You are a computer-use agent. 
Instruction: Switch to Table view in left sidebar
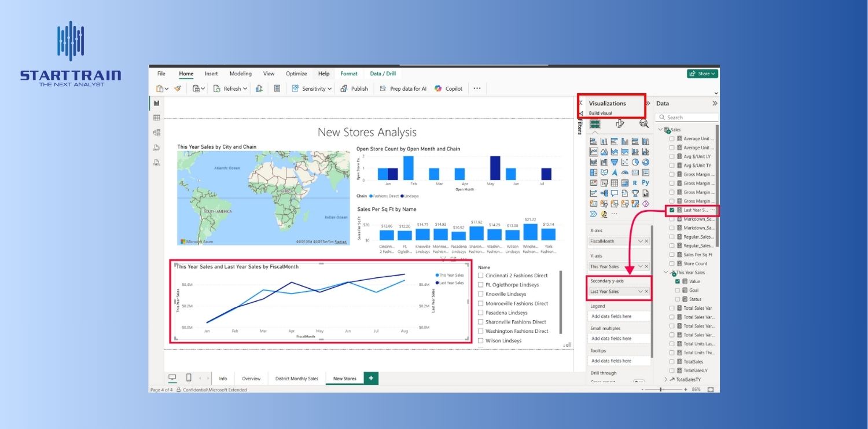click(x=156, y=118)
